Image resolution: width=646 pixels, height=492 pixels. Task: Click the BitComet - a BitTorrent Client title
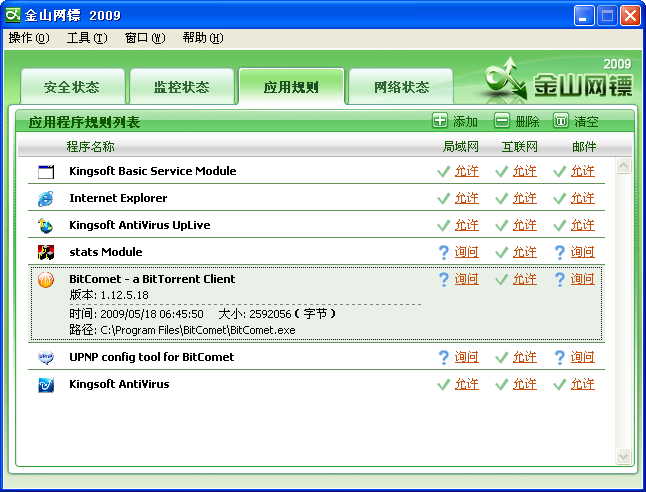coord(152,279)
